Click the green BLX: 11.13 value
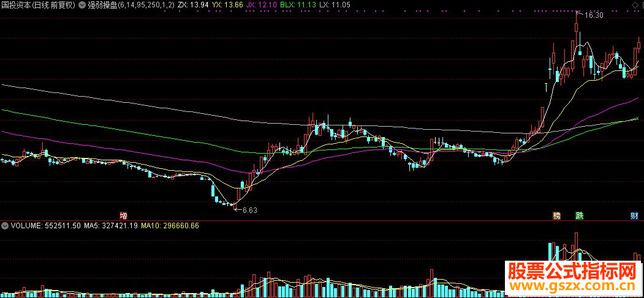Viewport: 644px width, 298px height. [297, 6]
